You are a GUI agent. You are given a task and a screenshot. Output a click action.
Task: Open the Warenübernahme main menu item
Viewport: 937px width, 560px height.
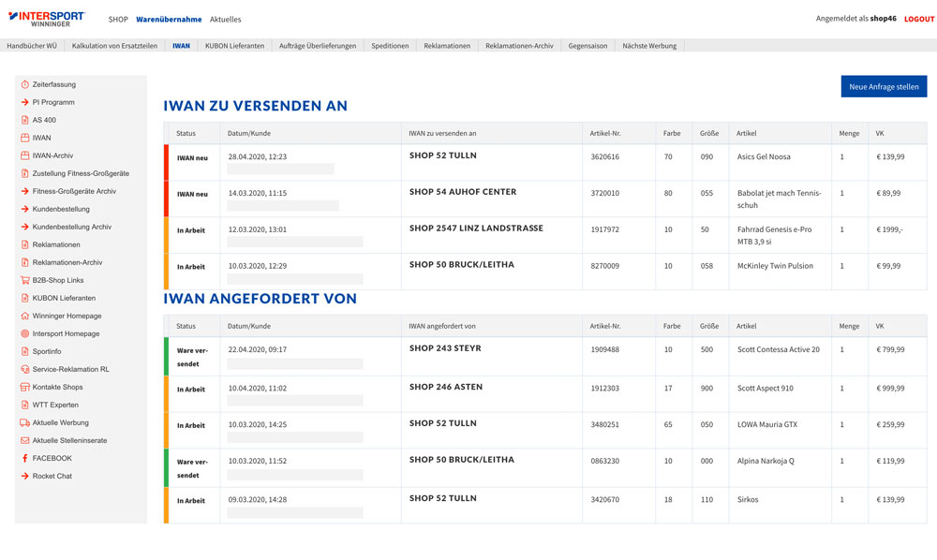coord(169,20)
